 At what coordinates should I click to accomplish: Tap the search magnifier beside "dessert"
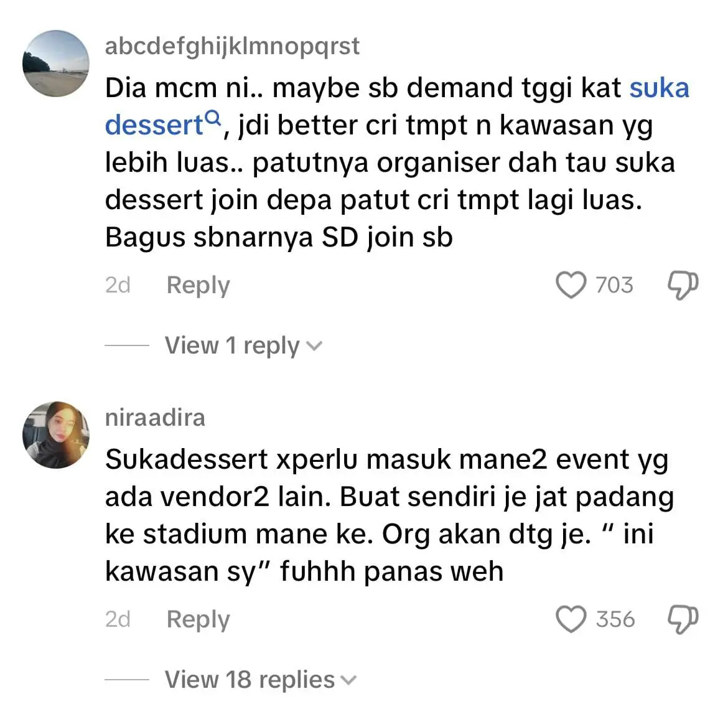[213, 116]
